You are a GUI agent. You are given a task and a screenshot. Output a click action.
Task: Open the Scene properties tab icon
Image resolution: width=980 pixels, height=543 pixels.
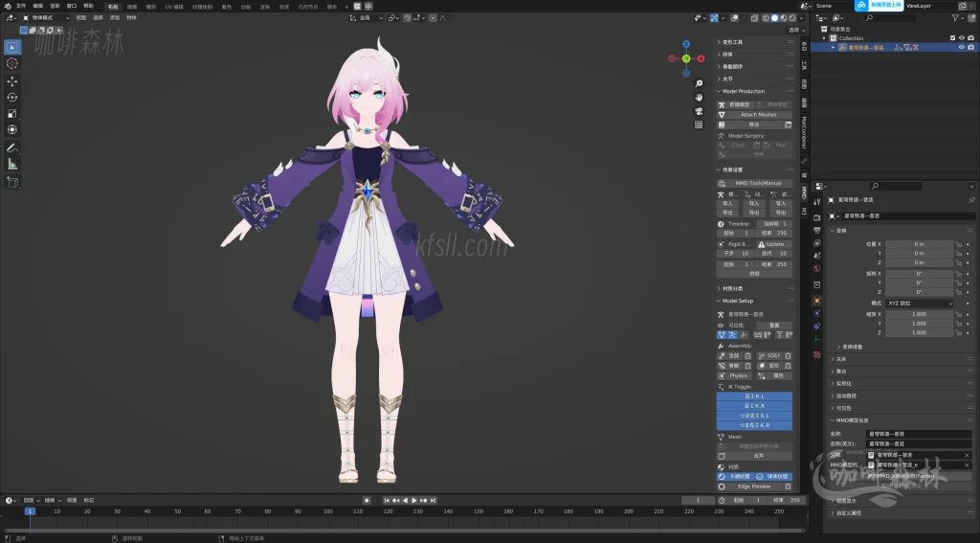(x=817, y=257)
